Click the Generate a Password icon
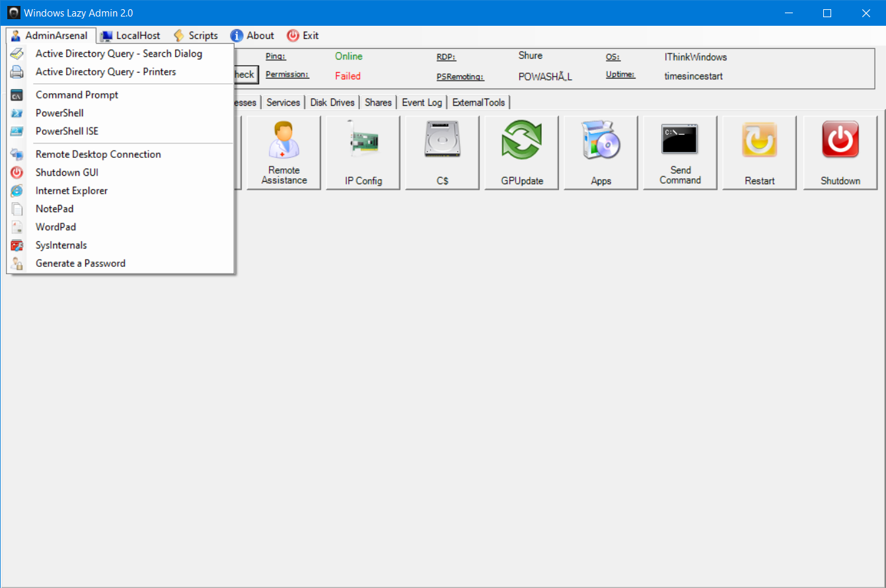The width and height of the screenshot is (886, 588). pos(17,264)
